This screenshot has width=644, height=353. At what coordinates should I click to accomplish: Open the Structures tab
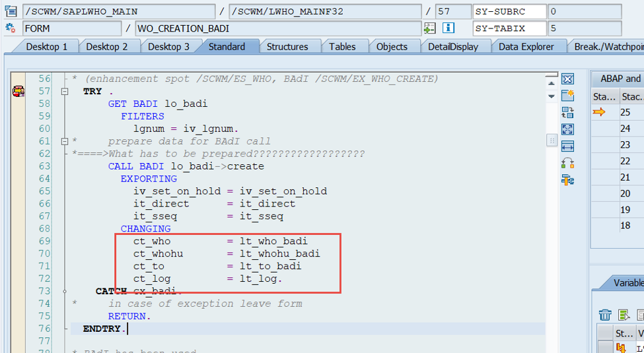coord(287,46)
